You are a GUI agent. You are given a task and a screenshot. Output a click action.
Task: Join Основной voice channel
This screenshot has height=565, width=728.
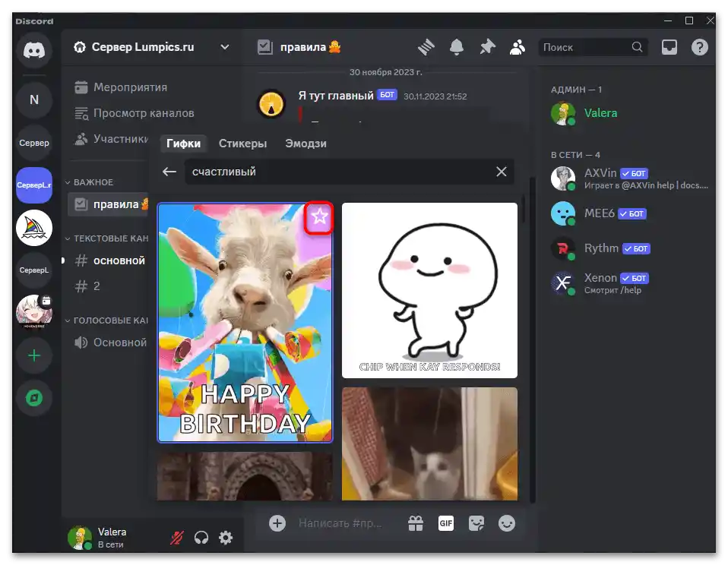109,342
